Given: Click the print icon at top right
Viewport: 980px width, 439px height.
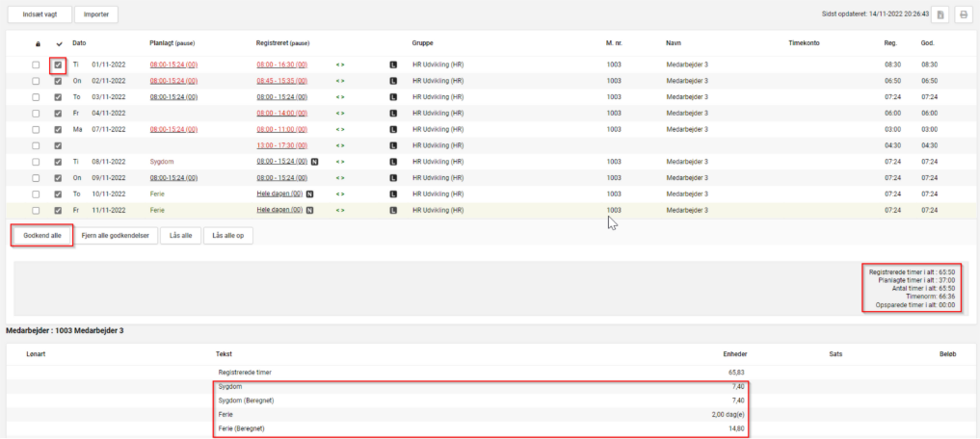Looking at the screenshot, I should pos(962,14).
